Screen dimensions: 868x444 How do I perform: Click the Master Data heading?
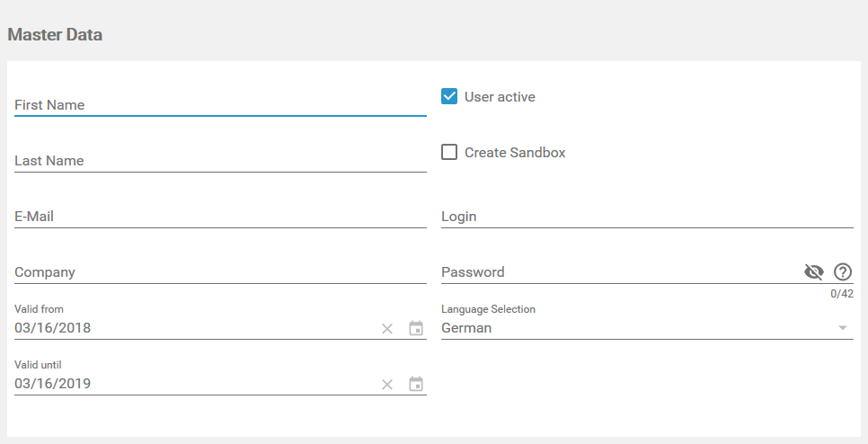(55, 35)
